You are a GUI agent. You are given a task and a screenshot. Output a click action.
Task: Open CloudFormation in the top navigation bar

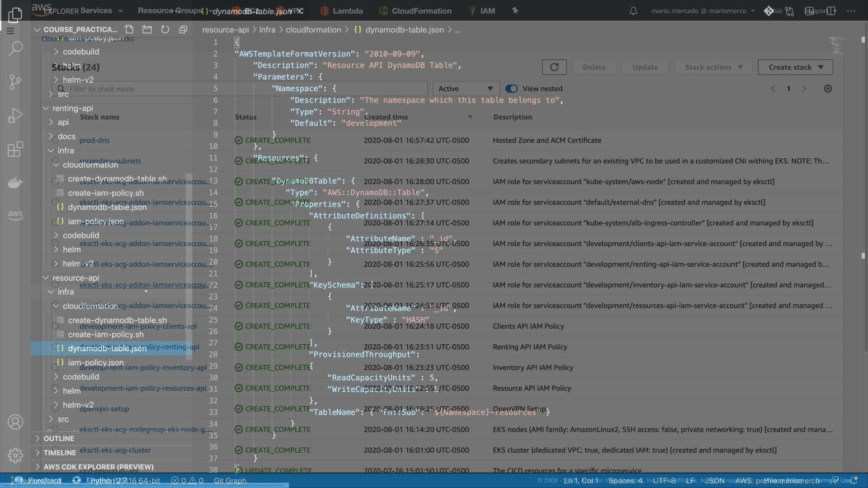tap(421, 11)
